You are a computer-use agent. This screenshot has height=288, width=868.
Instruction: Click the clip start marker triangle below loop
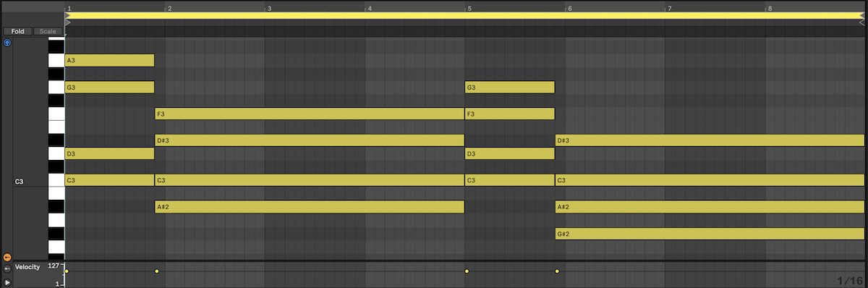(x=68, y=22)
